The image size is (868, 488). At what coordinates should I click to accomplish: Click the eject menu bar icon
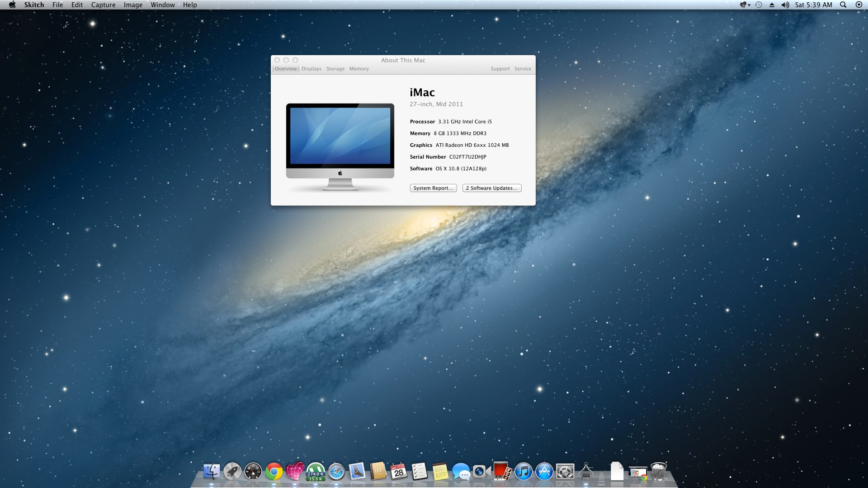click(x=772, y=5)
